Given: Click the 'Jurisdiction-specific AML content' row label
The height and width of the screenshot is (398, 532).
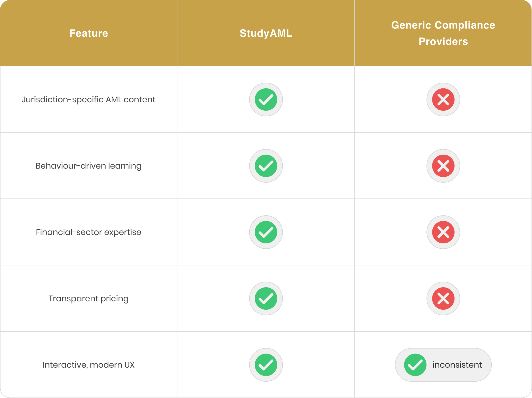Looking at the screenshot, I should [89, 100].
